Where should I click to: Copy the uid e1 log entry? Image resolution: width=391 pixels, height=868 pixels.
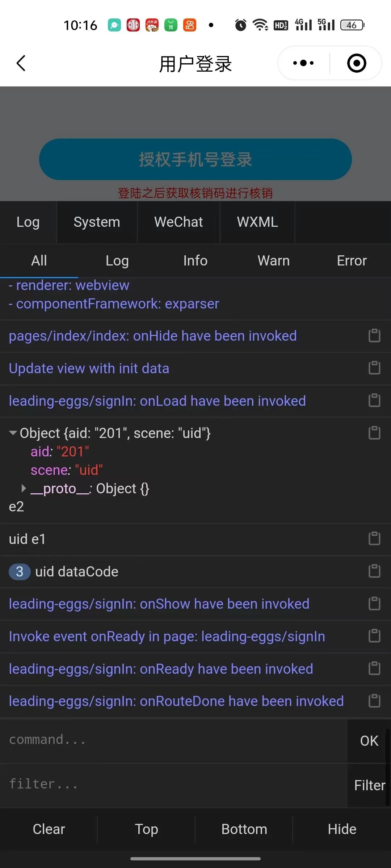click(374, 539)
